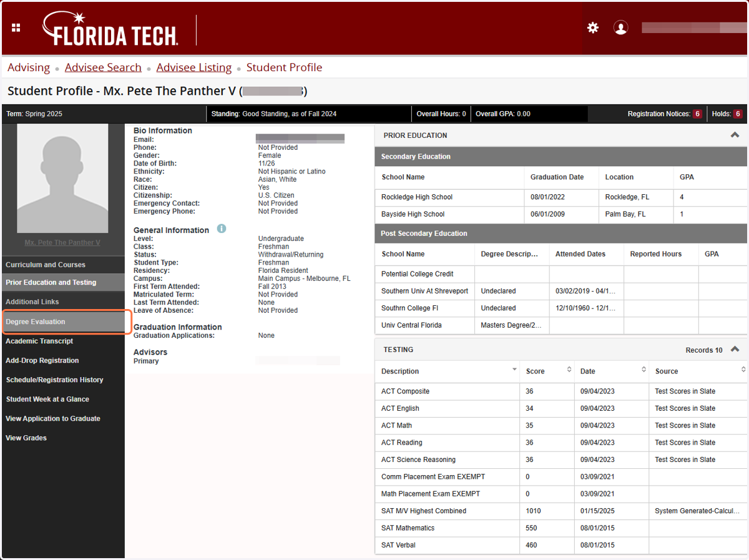Viewport: 749px width, 560px height.
Task: Open Academic Transcript link
Action: 39,341
